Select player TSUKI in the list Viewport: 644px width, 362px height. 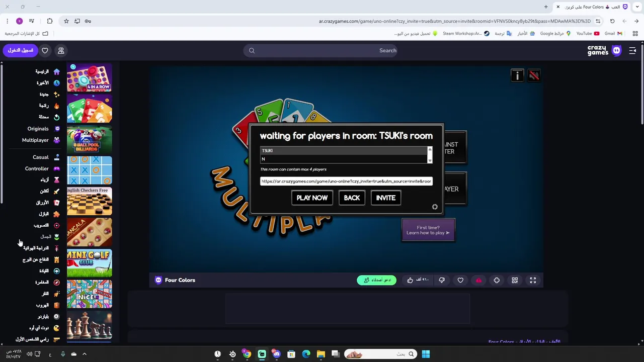(344, 150)
